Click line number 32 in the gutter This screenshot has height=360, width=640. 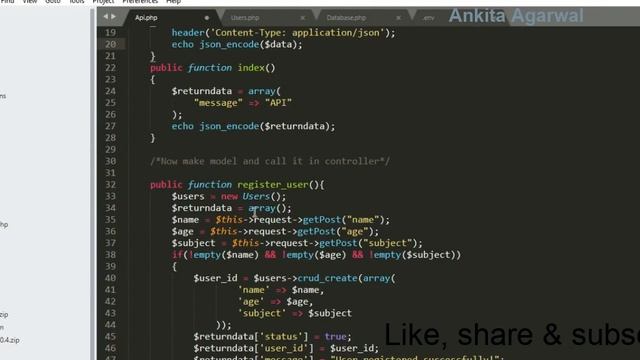(x=110, y=184)
